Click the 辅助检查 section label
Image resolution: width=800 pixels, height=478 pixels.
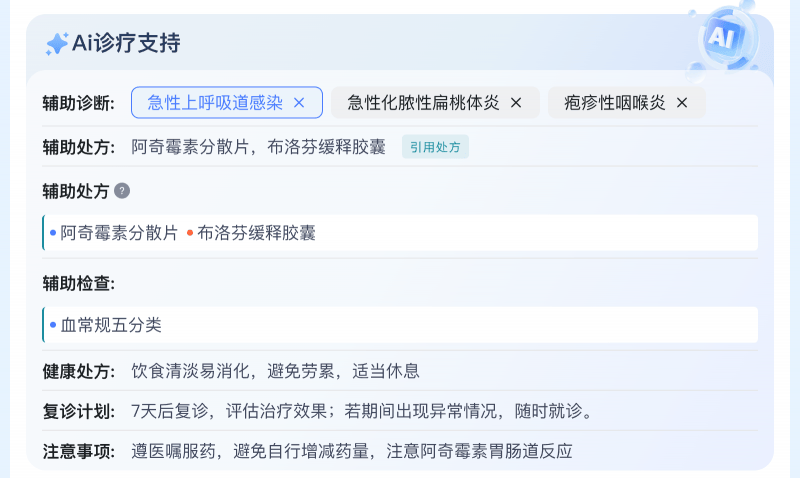pyautogui.click(x=78, y=283)
